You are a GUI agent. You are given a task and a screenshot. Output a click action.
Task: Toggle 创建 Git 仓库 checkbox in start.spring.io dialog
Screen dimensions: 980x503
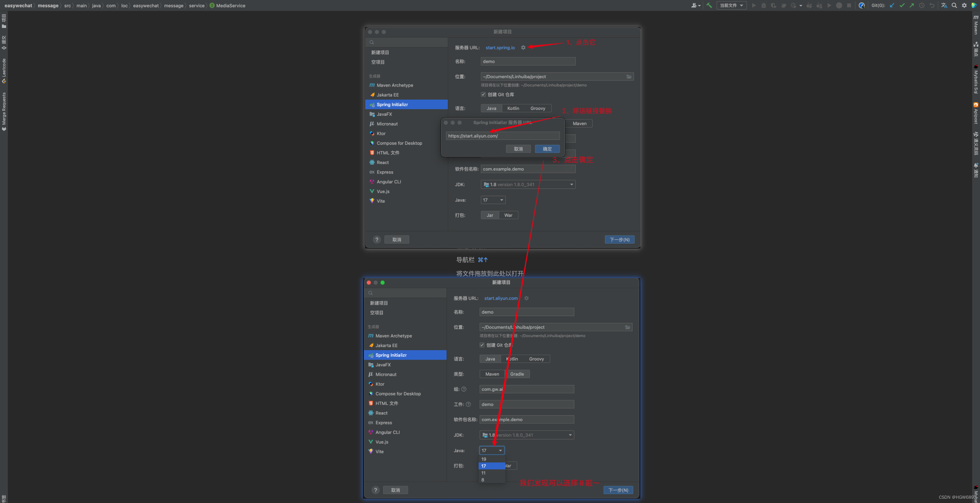point(483,94)
